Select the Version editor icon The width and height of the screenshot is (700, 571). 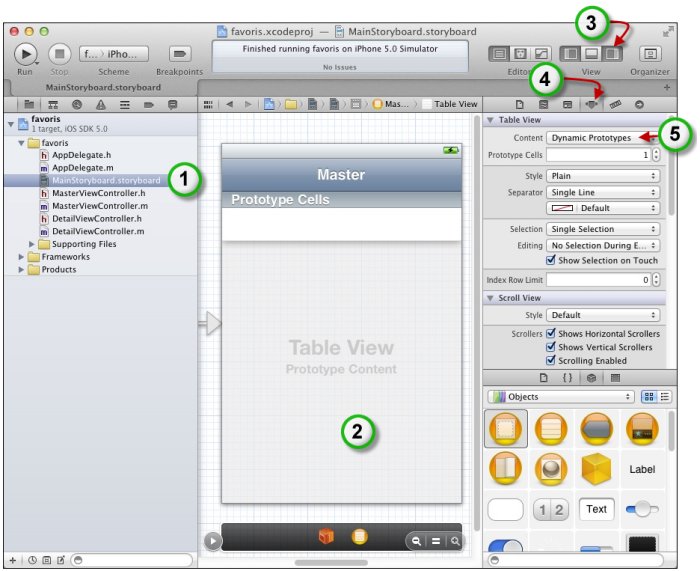[x=541, y=54]
